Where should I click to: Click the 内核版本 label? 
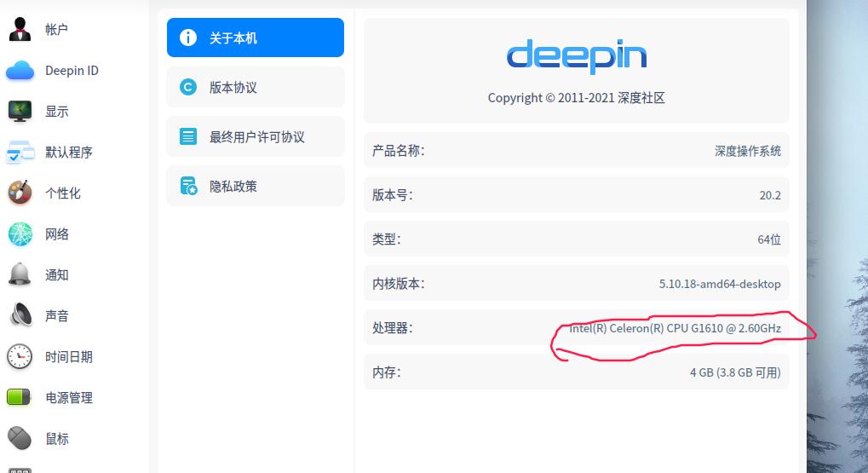pos(399,284)
